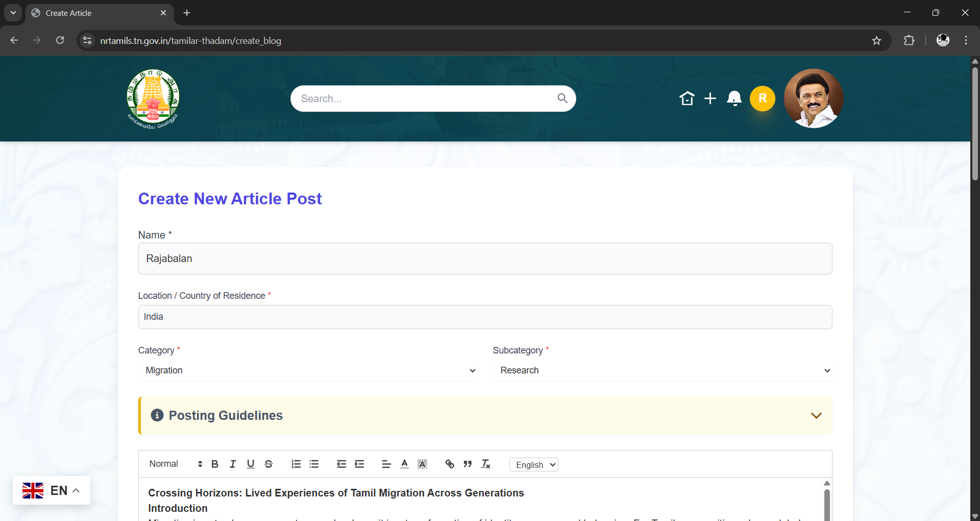Open the Subcategory dropdown showing Research
Image resolution: width=980 pixels, height=521 pixels.
(663, 370)
